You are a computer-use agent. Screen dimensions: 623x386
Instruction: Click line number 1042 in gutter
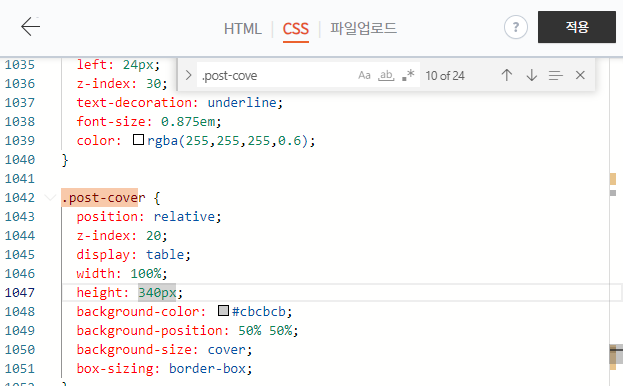pos(20,197)
